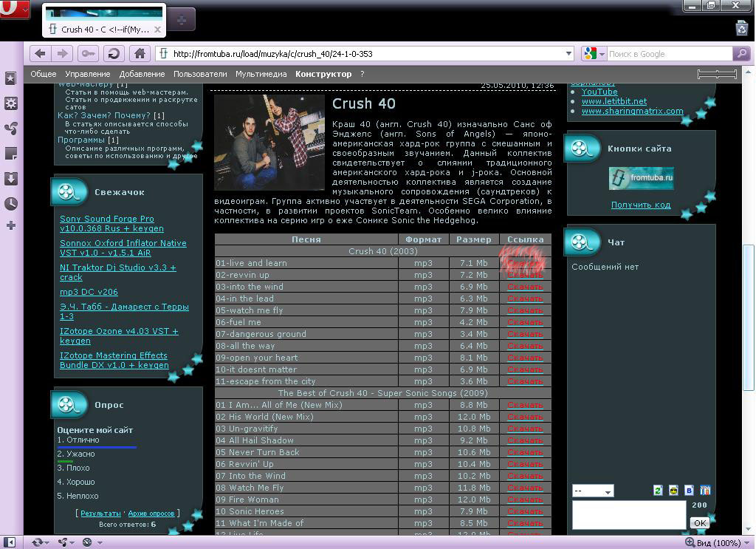This screenshot has height=549, width=756.
Task: Click the password manager key button
Action: click(x=88, y=53)
